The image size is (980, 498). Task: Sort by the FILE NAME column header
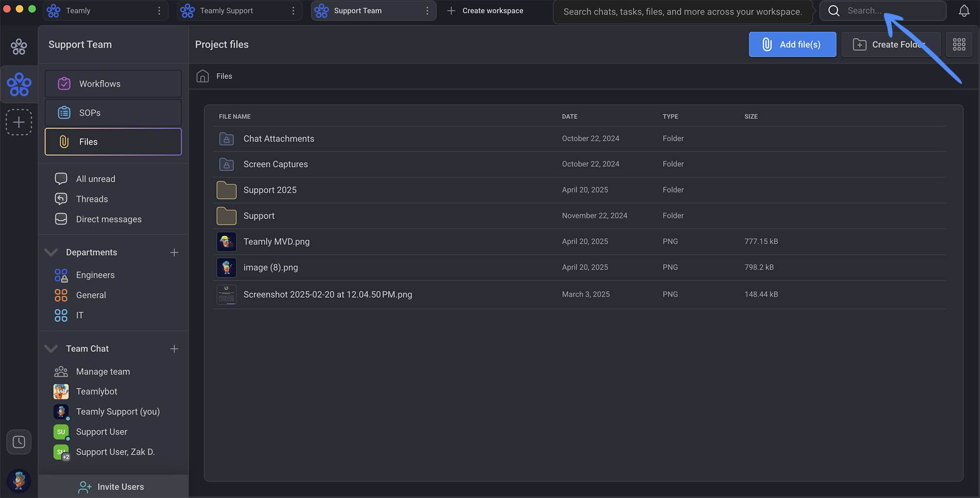[235, 117]
